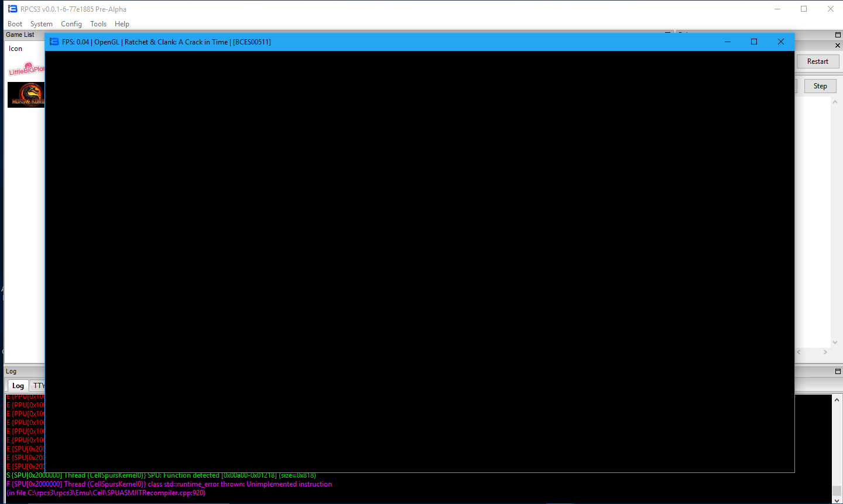Screen dimensions: 843x504
Task: Select the Mortal Kombat game icon
Action: 26,95
